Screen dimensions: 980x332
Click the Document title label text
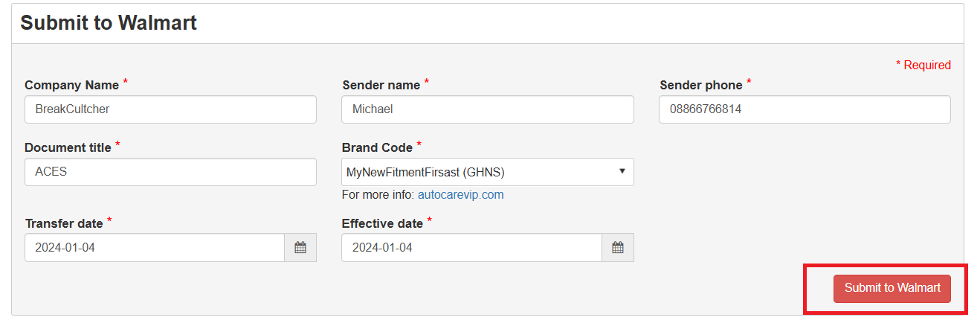click(68, 148)
